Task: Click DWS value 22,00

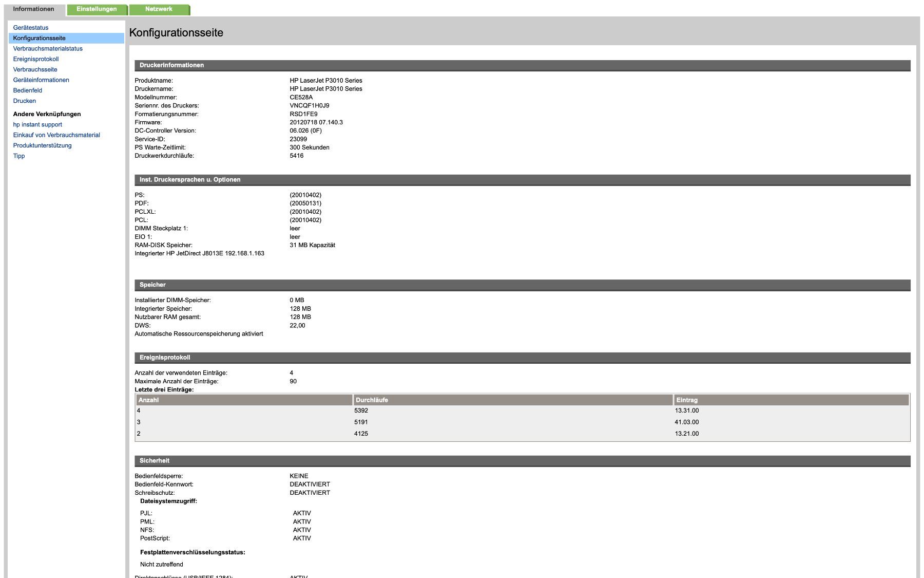Action: (x=297, y=325)
